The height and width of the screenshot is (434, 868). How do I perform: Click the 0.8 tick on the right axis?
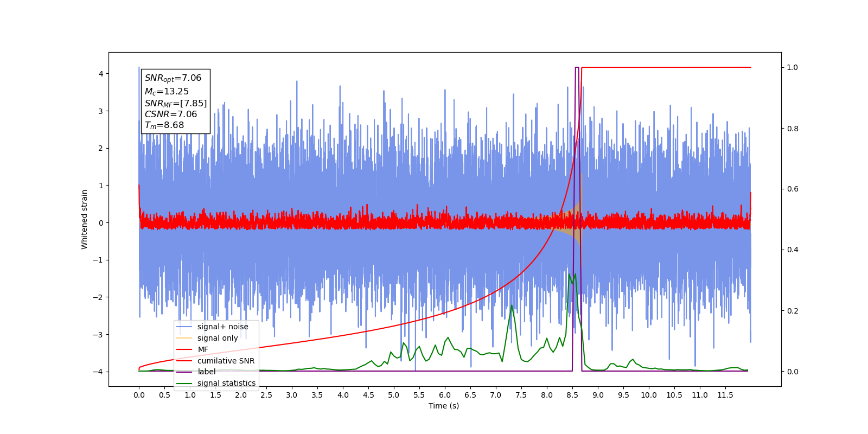click(x=793, y=129)
